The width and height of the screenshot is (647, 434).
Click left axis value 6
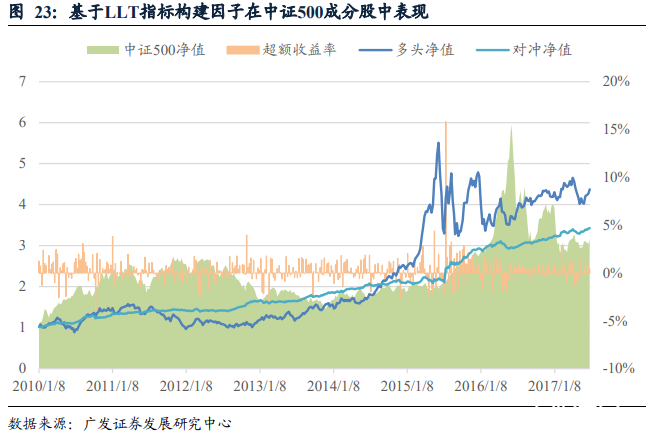point(22,122)
